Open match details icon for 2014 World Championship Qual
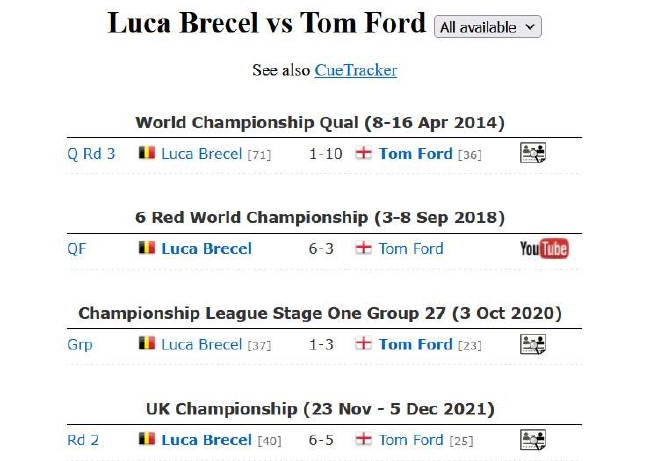The width and height of the screenshot is (650, 461). (x=533, y=153)
